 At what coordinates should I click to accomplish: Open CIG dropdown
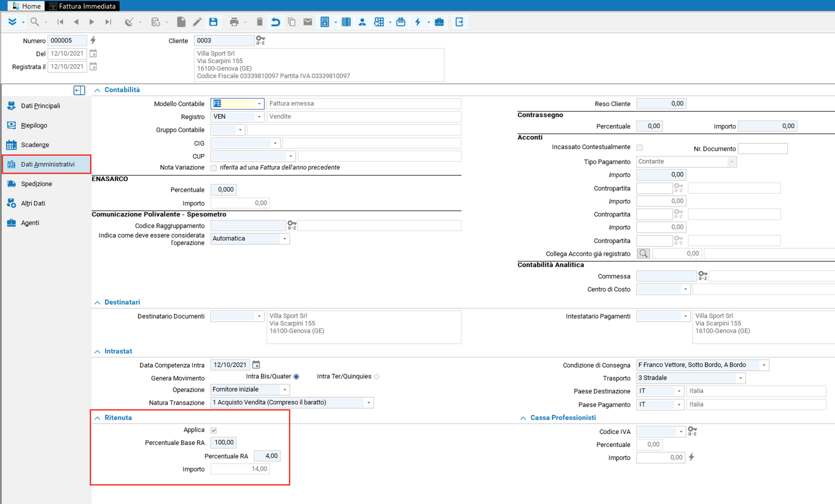pyautogui.click(x=275, y=143)
